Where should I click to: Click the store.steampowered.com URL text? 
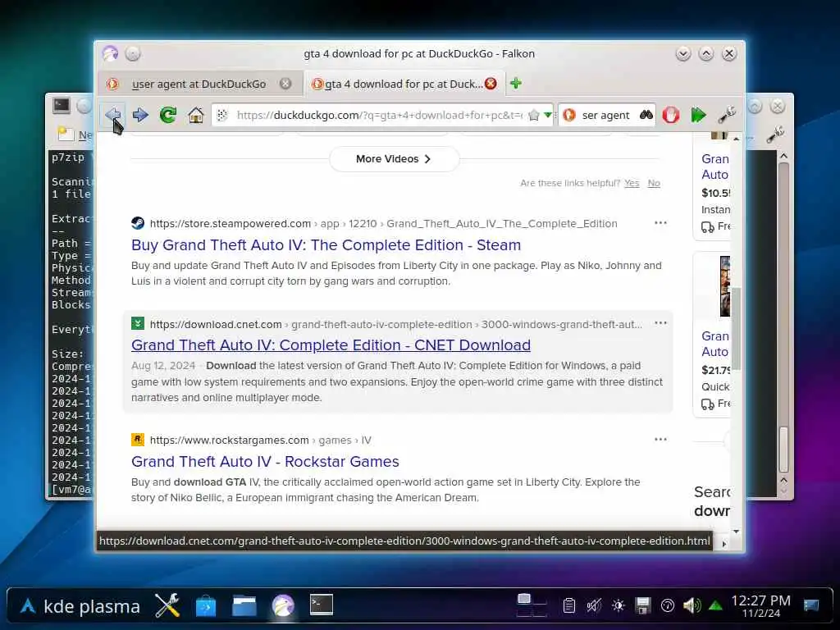tap(231, 223)
